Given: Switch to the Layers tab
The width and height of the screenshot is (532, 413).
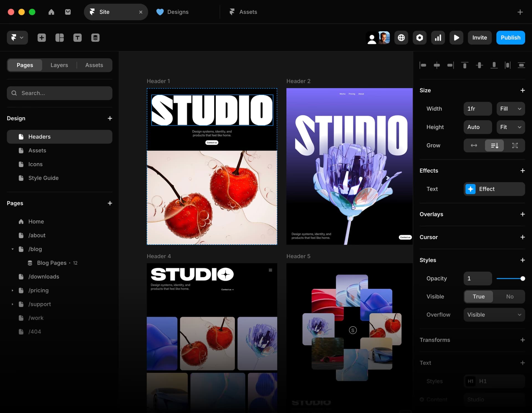Looking at the screenshot, I should (x=59, y=65).
